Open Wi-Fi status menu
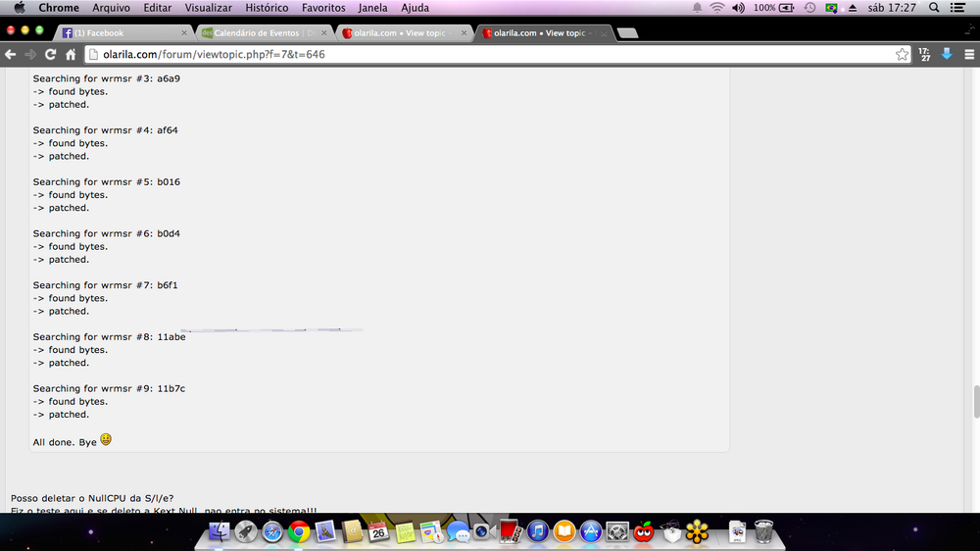The height and width of the screenshot is (551, 980). coord(717,8)
